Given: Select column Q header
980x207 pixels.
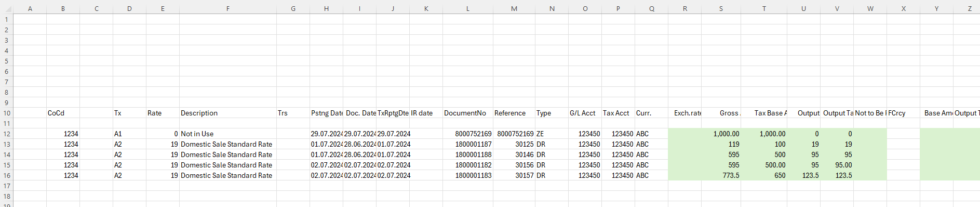Looking at the screenshot, I should 652,9.
